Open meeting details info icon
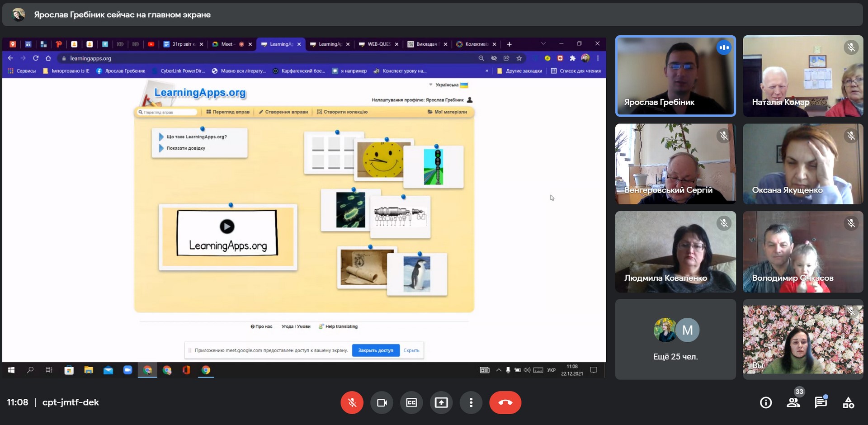 tap(766, 402)
